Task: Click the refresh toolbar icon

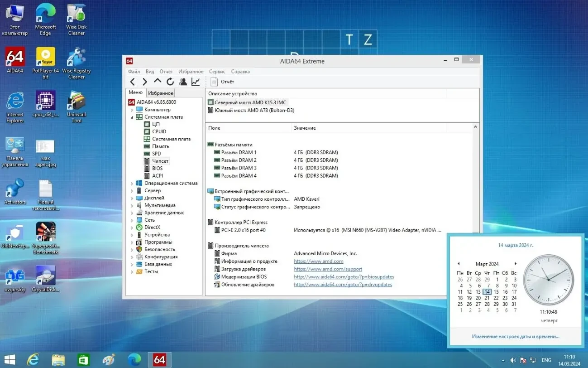Action: [x=170, y=82]
